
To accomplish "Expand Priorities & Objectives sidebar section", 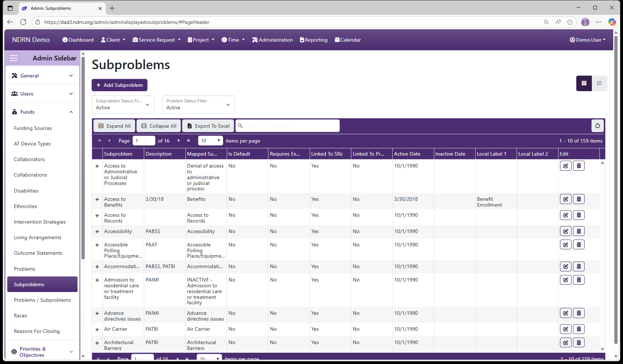I will [x=42, y=352].
